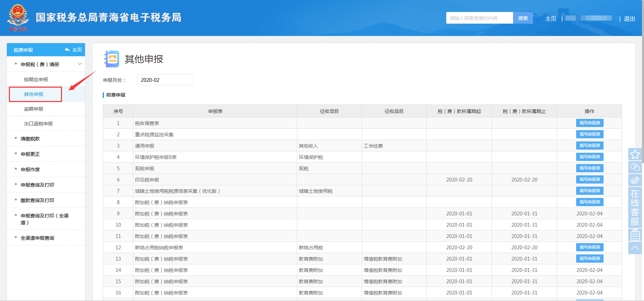Click the clipboard icon in side toolbar
Screen dimensions: 644x301
click(635, 235)
